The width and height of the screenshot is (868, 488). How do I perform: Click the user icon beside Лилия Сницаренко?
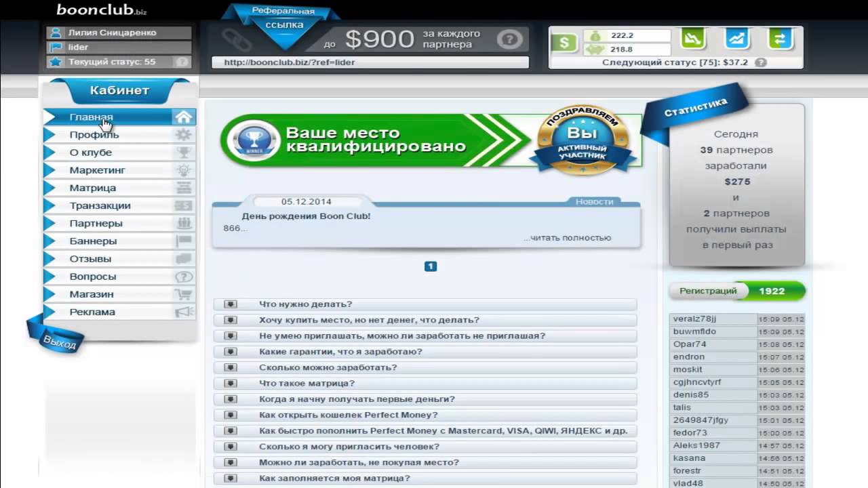55,33
